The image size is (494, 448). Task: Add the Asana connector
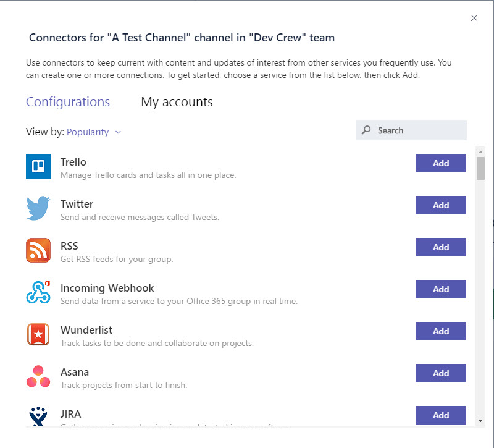(440, 373)
